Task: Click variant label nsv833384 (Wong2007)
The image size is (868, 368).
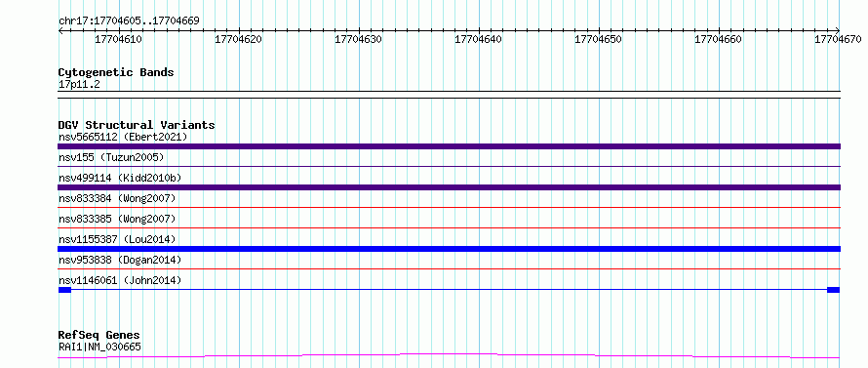Action: 117,198
